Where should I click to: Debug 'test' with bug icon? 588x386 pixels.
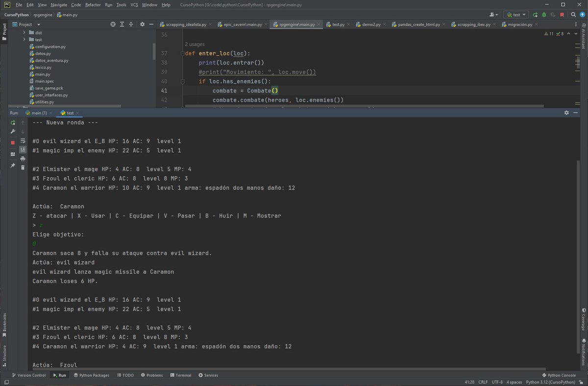click(x=544, y=15)
